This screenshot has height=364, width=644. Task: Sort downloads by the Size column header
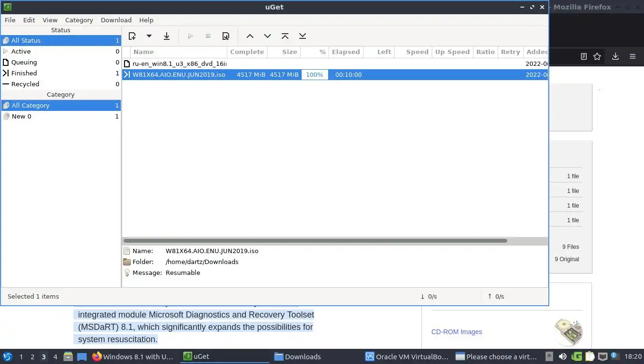[x=284, y=52]
